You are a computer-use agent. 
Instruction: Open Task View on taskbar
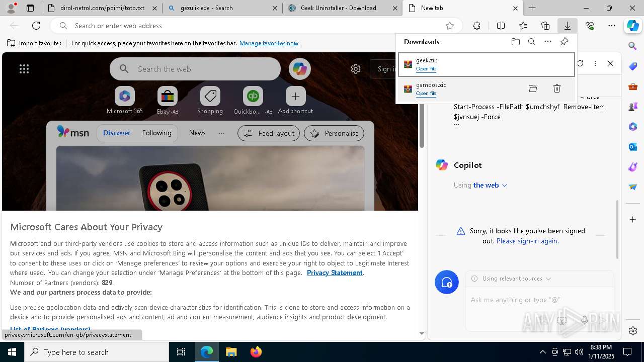point(181,352)
